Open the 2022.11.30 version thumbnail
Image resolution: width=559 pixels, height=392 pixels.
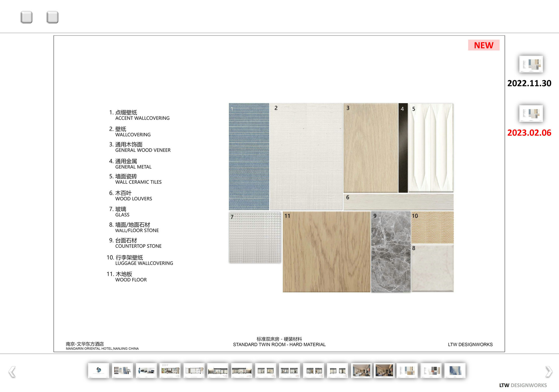tap(531, 64)
